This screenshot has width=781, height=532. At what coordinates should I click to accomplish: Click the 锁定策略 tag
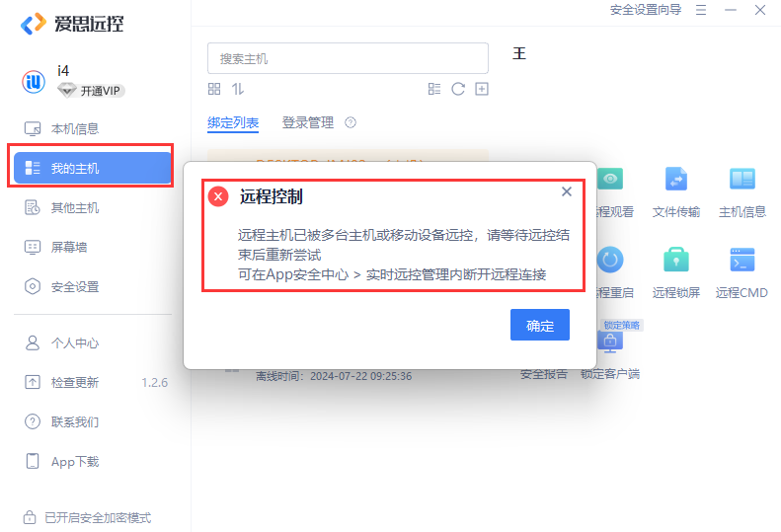pos(622,325)
